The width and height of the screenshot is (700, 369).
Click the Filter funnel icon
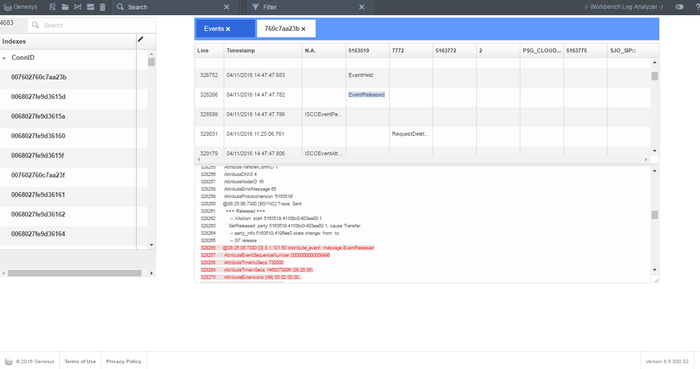pyautogui.click(x=255, y=7)
